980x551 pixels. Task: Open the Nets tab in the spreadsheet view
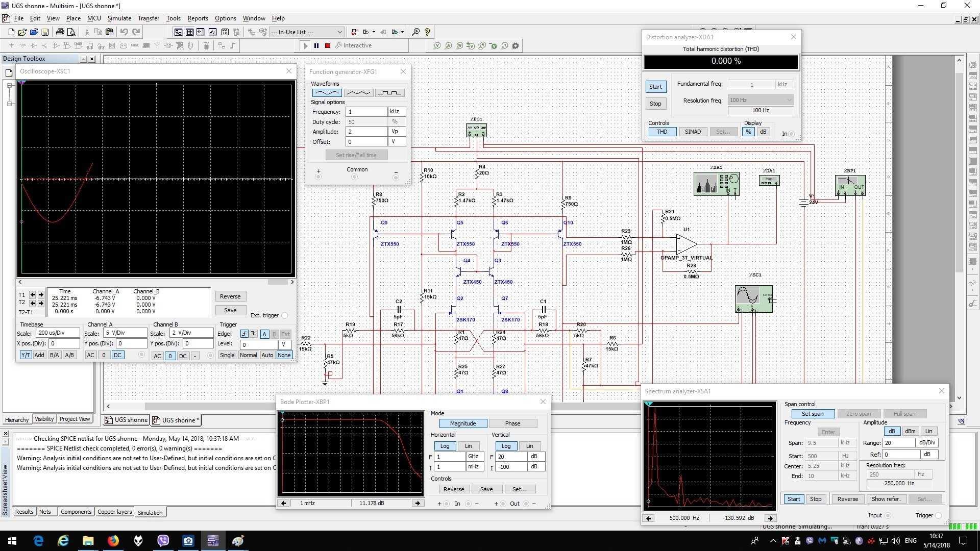(45, 512)
